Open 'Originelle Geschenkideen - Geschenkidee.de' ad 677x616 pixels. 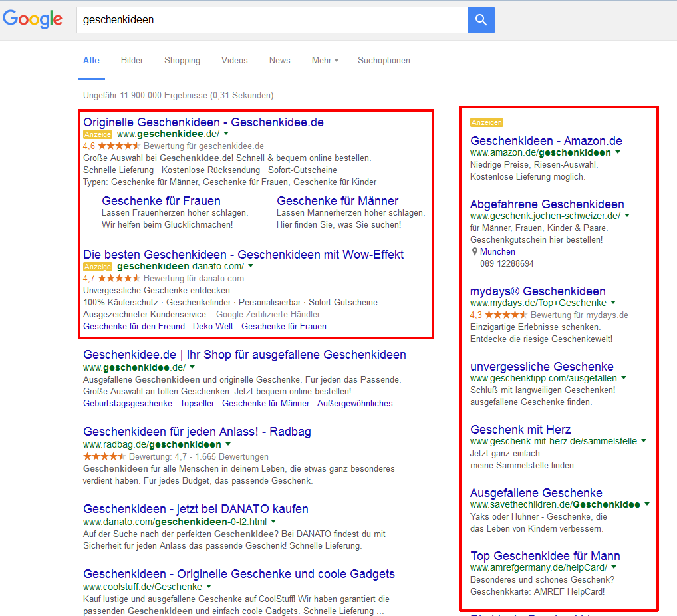(x=203, y=122)
